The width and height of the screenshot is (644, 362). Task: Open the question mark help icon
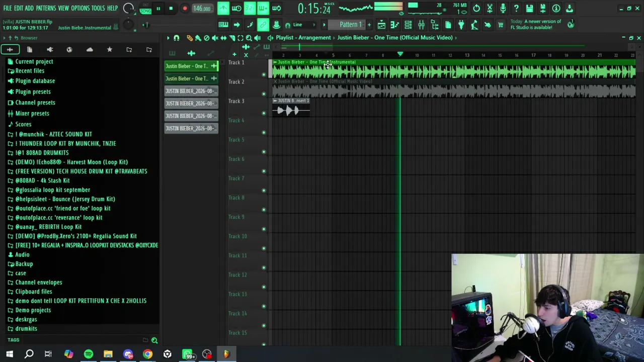click(516, 9)
